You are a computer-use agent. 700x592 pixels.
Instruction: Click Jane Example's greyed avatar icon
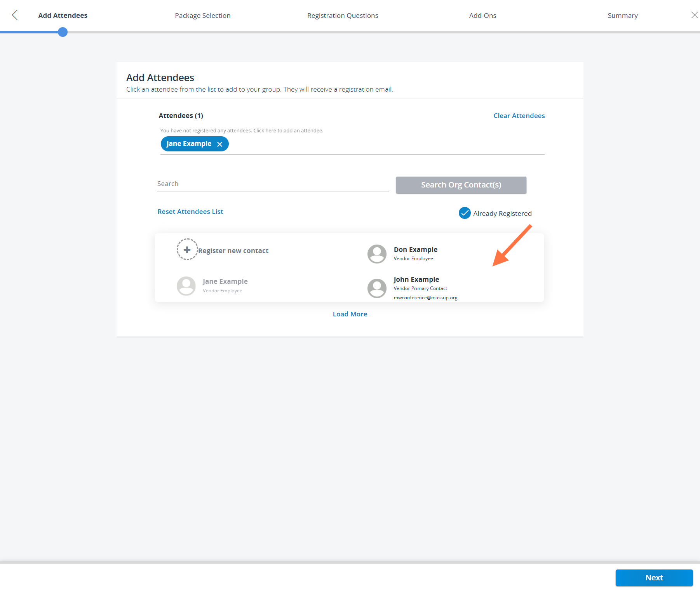186,286
